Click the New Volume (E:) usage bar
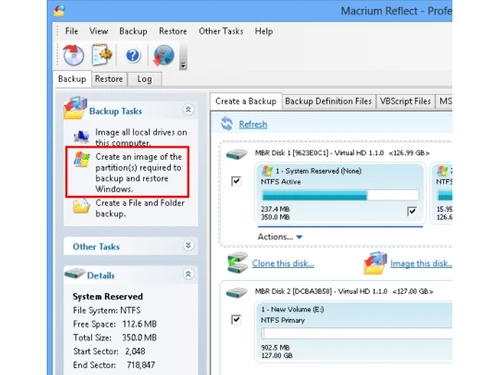500x375 pixels. 357,333
